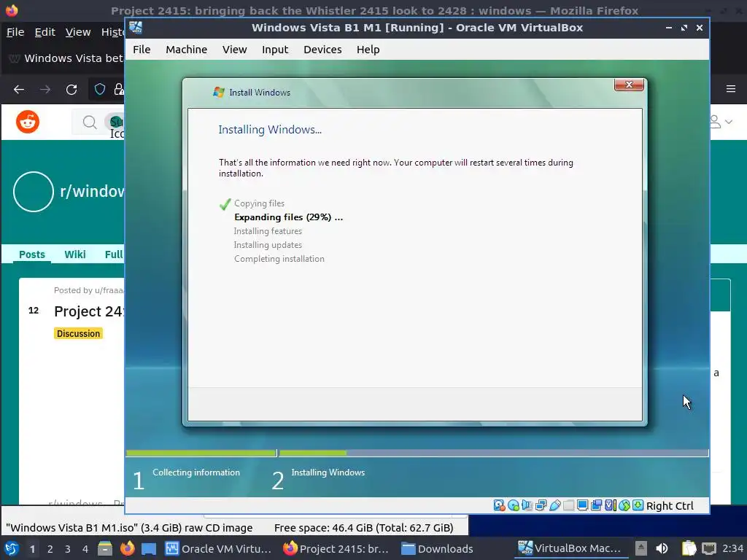Viewport: 747px width, 560px height.
Task: Open the desktop start menu icon in taskbar
Action: pos(12,548)
